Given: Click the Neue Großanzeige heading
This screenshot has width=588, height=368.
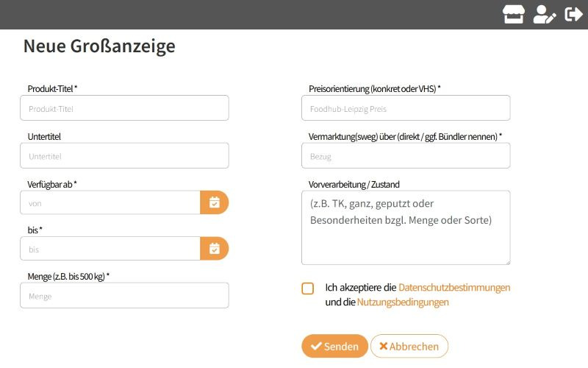Looking at the screenshot, I should [x=99, y=46].
